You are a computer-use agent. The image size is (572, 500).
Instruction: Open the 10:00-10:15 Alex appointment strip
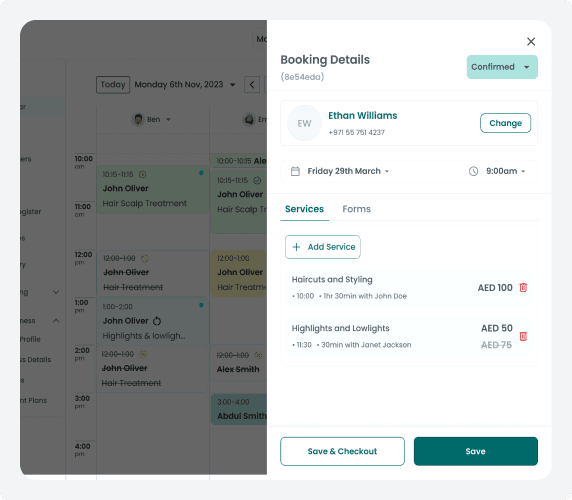(x=239, y=161)
